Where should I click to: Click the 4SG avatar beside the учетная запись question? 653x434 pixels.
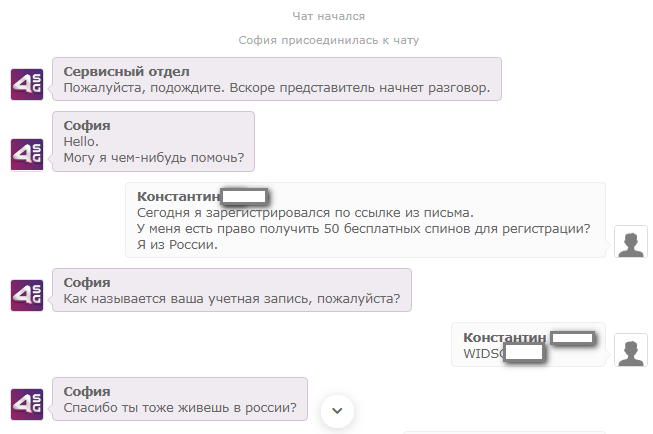click(27, 295)
